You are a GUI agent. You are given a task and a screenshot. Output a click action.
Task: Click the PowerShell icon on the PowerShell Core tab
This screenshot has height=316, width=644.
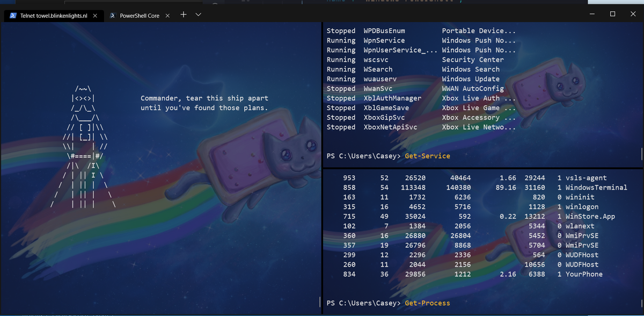[x=113, y=15]
